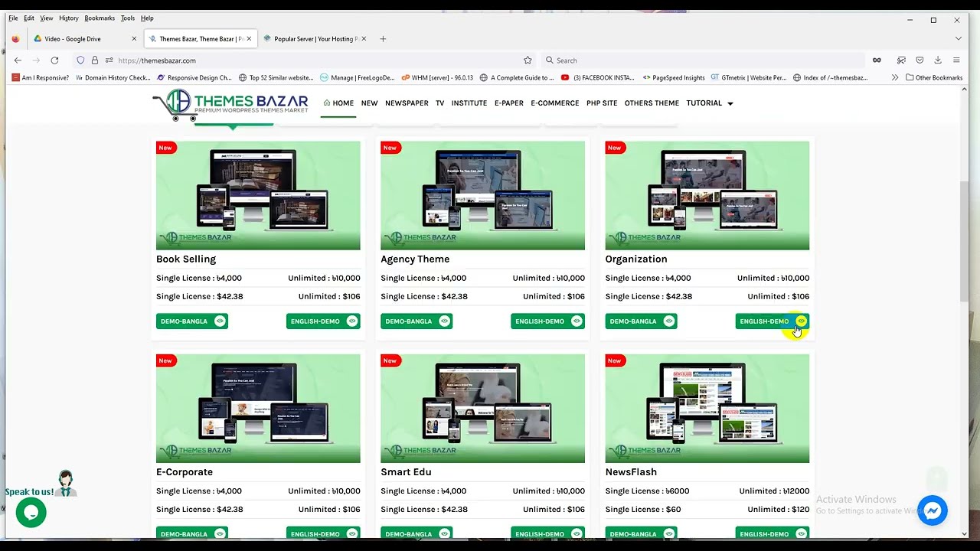Open the Bookmarks menu
The height and width of the screenshot is (551, 980).
100,18
